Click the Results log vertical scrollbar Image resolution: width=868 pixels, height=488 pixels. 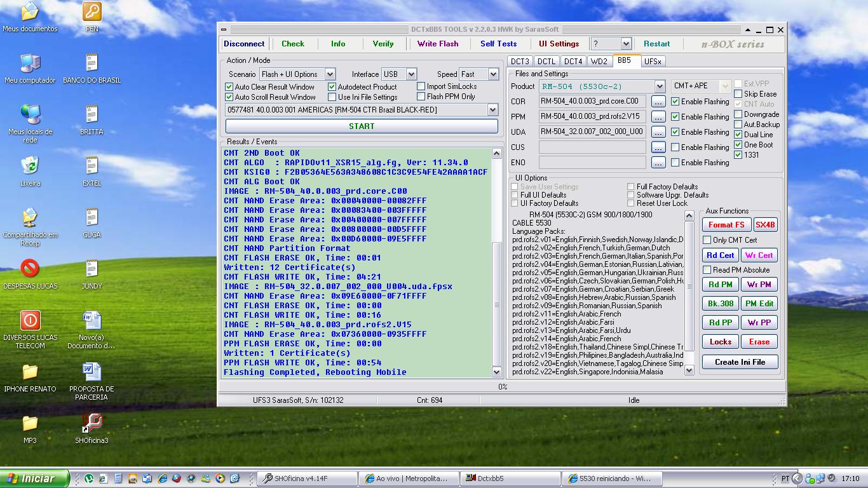click(497, 263)
